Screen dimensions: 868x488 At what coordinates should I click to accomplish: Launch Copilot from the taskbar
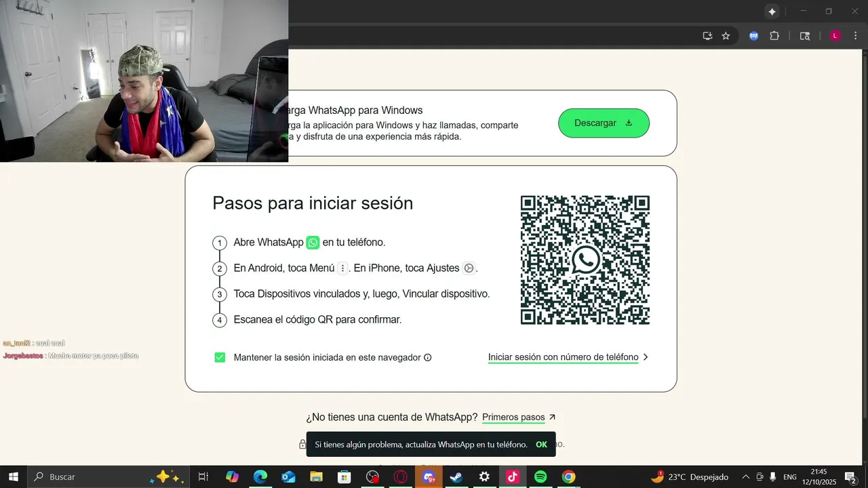click(232, 477)
